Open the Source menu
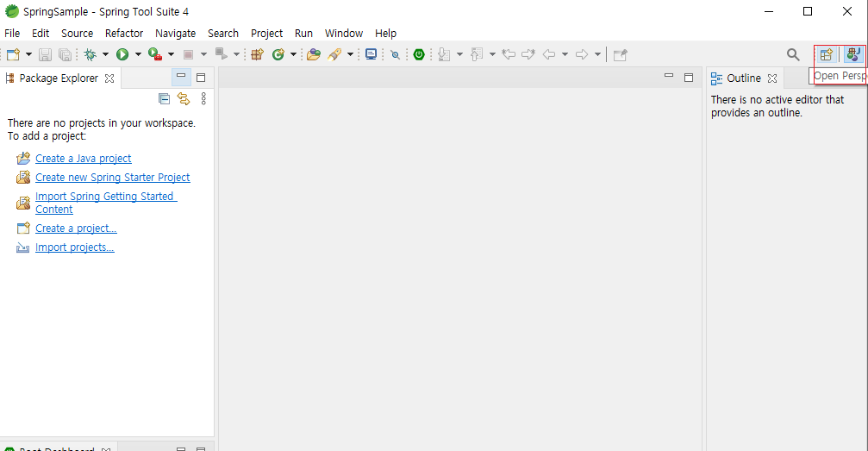 click(x=77, y=34)
